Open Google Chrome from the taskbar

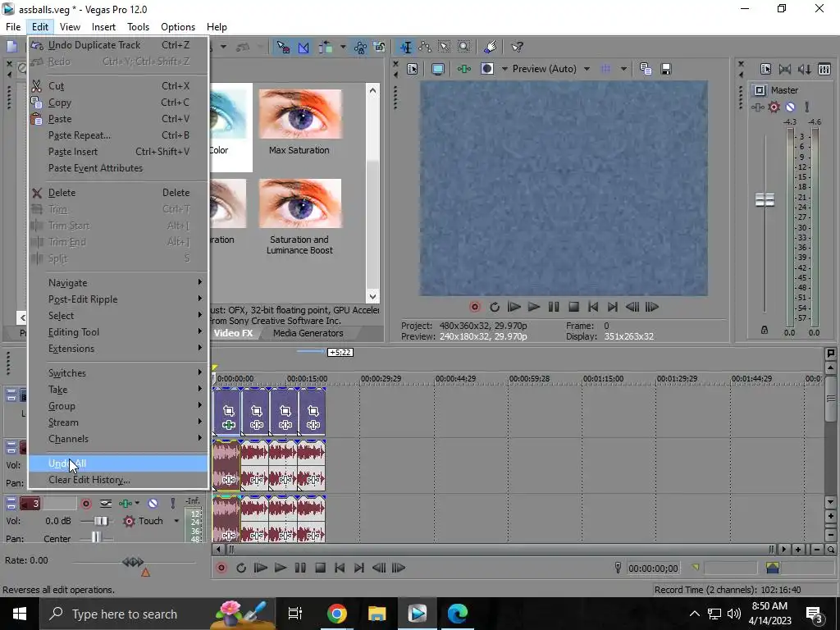(337, 614)
